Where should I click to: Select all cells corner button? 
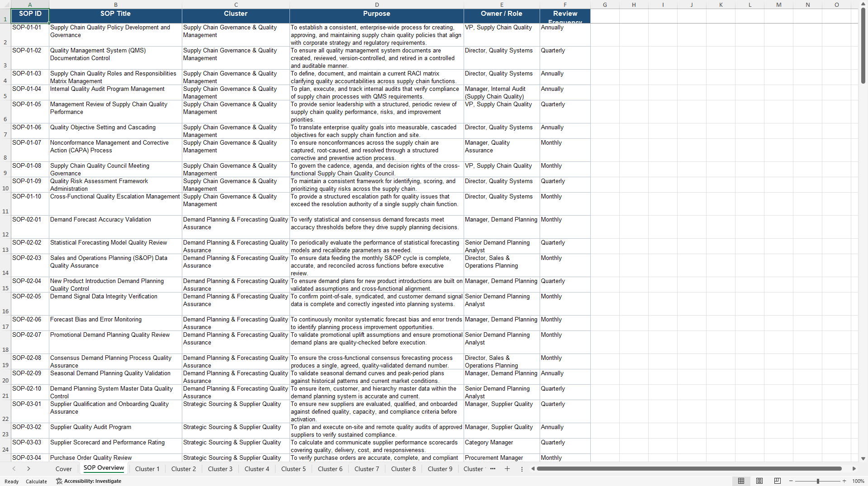tap(5, 5)
